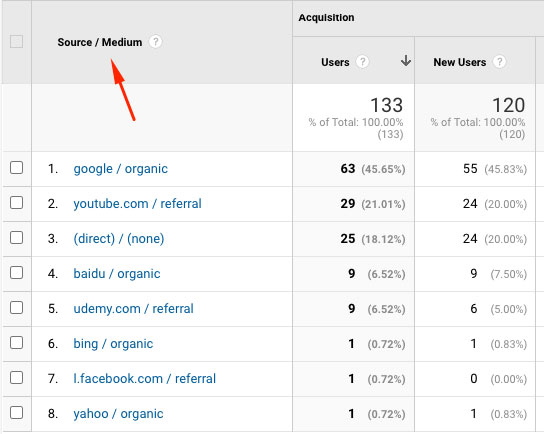Check the google / organic row box

tap(16, 168)
